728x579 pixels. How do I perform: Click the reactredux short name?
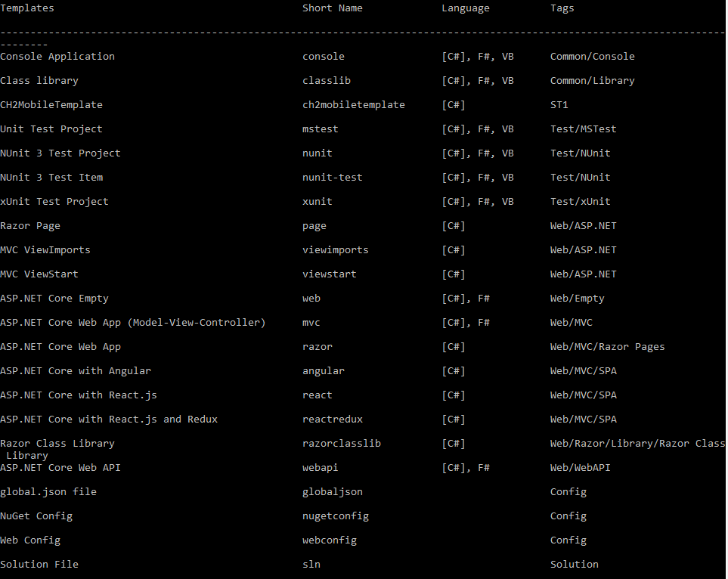(x=332, y=420)
